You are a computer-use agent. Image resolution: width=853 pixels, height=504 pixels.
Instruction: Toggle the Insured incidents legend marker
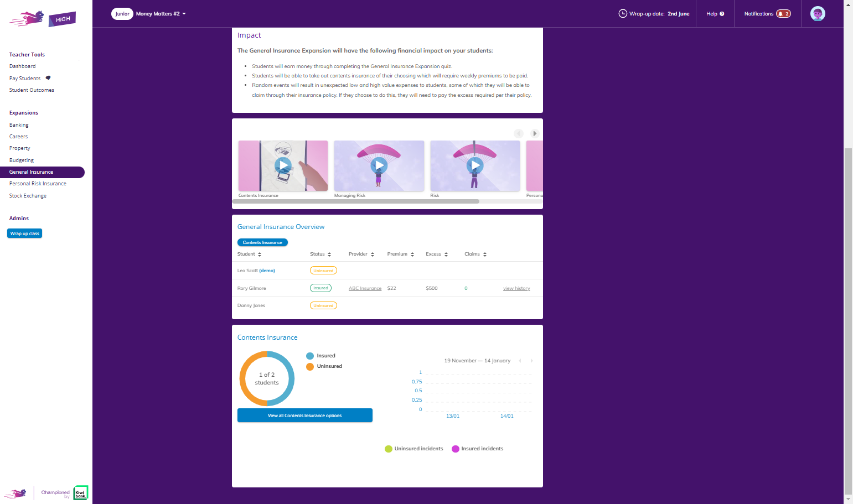pos(456,449)
